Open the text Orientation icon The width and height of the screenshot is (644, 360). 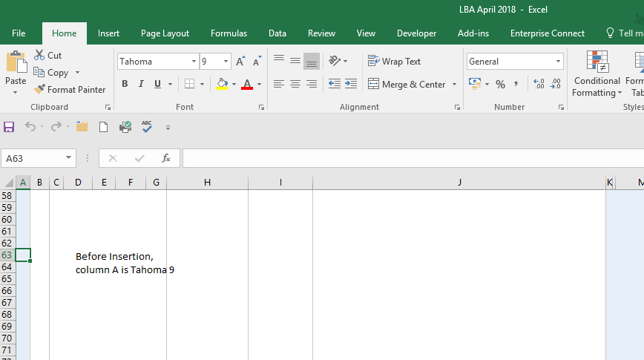coord(335,61)
